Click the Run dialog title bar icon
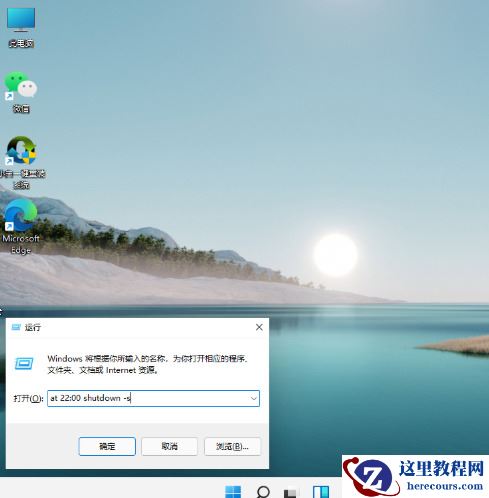This screenshot has height=498, width=489. (16, 327)
